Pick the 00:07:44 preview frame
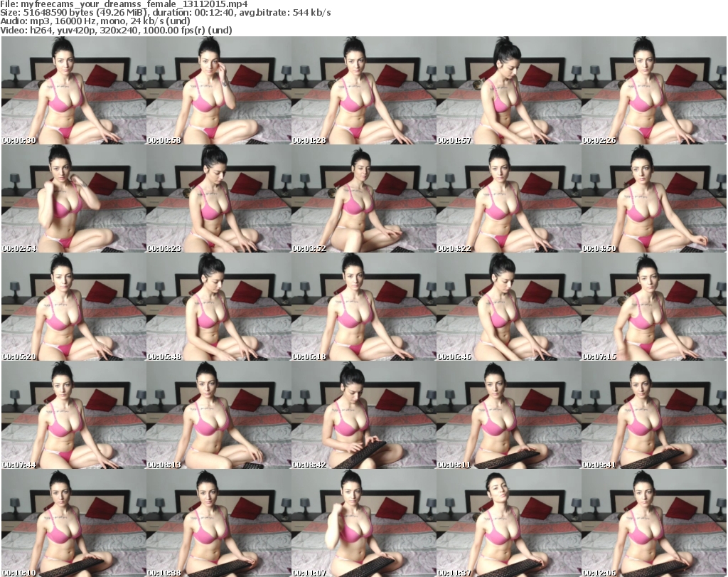728x577 pixels. [x=74, y=415]
